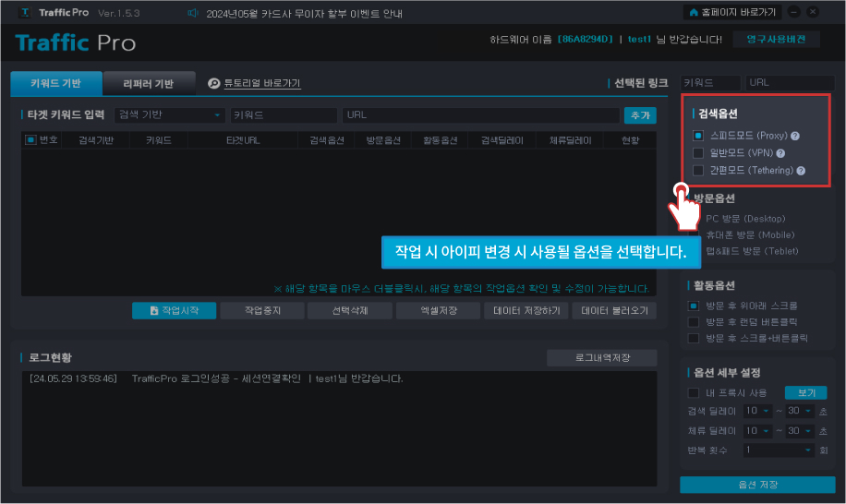This screenshot has height=504, width=846.
Task: Click the 영구사용버전 button
Action: (x=776, y=39)
